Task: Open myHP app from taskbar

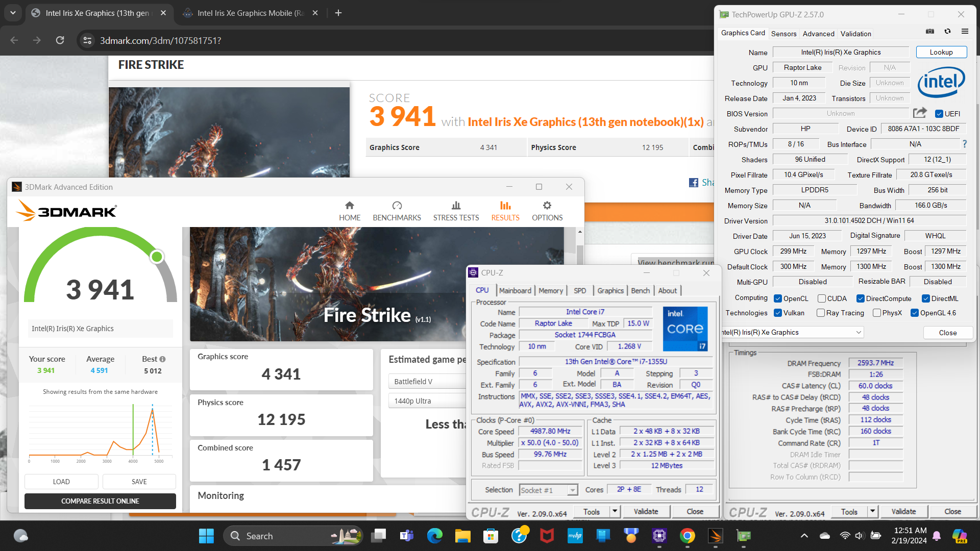Action: click(x=575, y=536)
